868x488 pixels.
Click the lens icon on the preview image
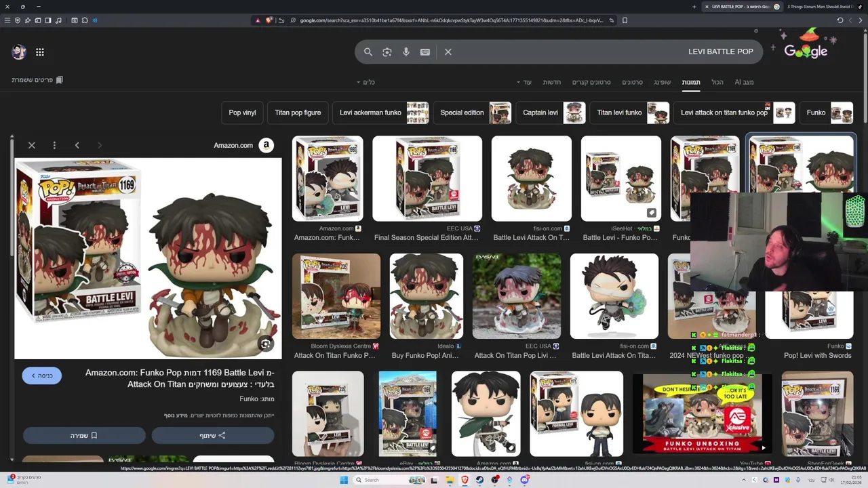point(266,344)
